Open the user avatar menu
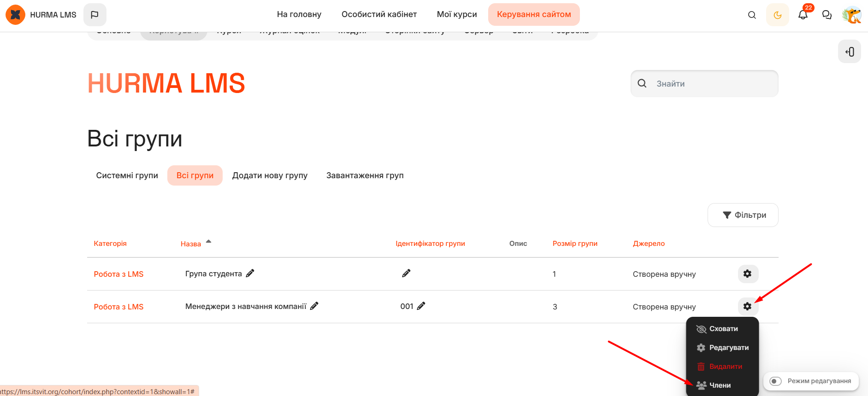The image size is (868, 396). pyautogui.click(x=852, y=15)
